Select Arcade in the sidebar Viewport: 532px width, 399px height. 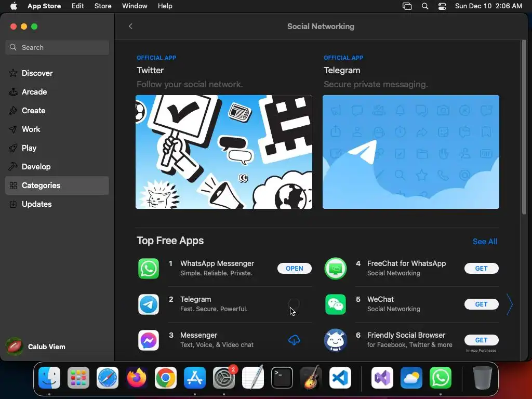coord(57,91)
